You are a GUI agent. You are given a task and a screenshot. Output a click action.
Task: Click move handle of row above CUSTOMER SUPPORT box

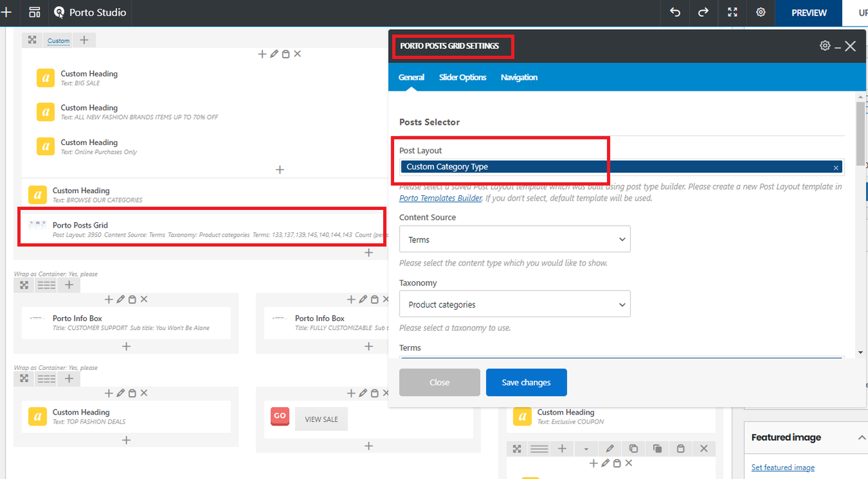coord(24,285)
